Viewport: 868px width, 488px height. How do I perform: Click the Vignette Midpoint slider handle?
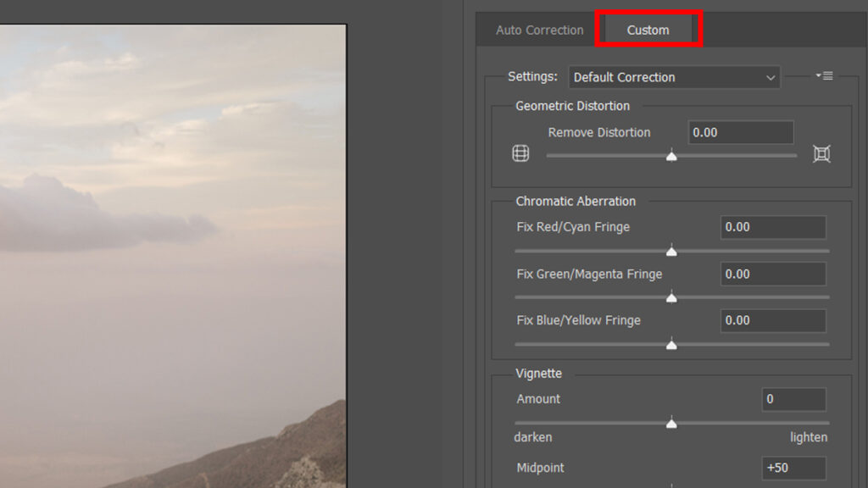point(671,486)
